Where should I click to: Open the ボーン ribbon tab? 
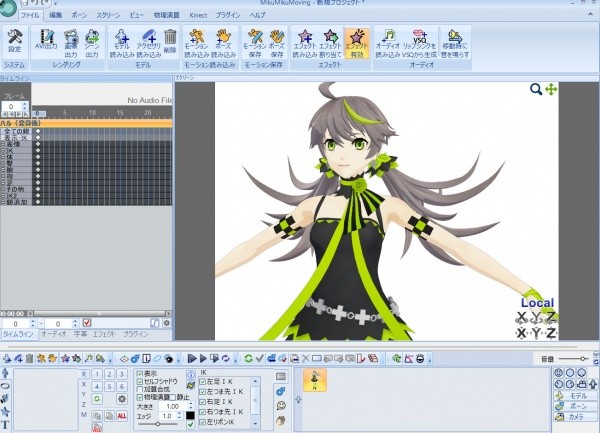[x=79, y=15]
